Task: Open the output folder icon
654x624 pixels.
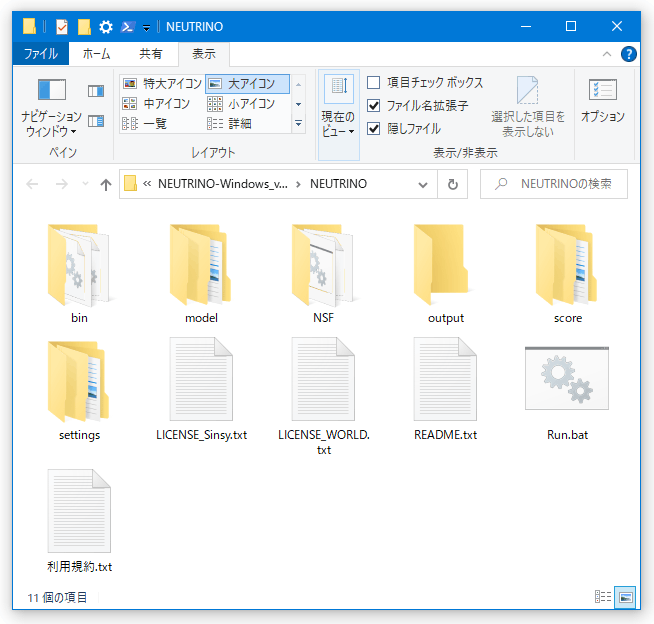Action: point(445,265)
